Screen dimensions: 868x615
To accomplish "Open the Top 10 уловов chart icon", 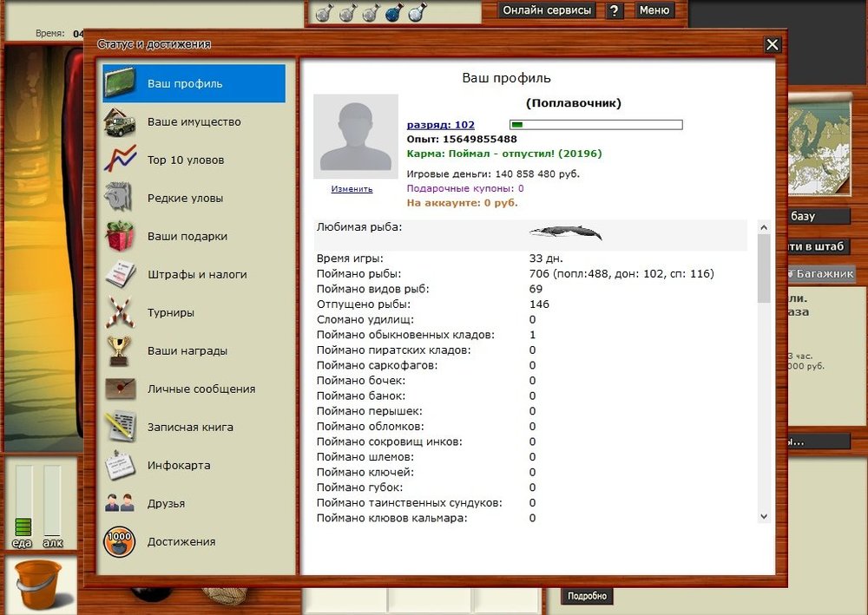I will (x=120, y=160).
